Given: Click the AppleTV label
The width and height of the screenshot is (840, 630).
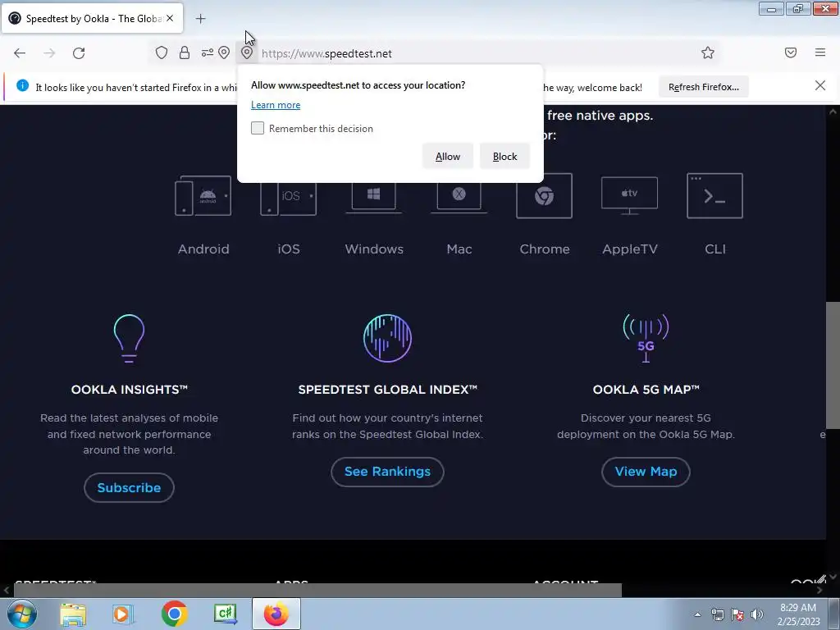Looking at the screenshot, I should [x=630, y=249].
